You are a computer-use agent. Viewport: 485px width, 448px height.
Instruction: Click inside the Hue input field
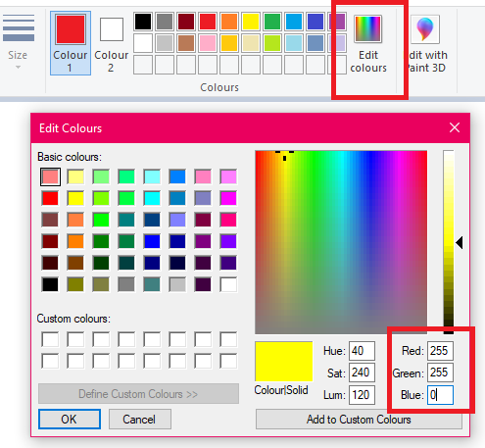tap(362, 351)
